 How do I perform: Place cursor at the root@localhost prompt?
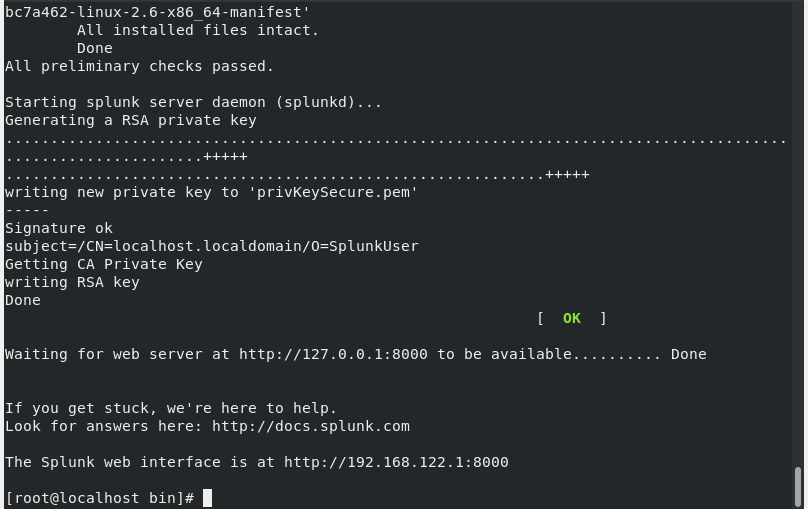click(100, 498)
